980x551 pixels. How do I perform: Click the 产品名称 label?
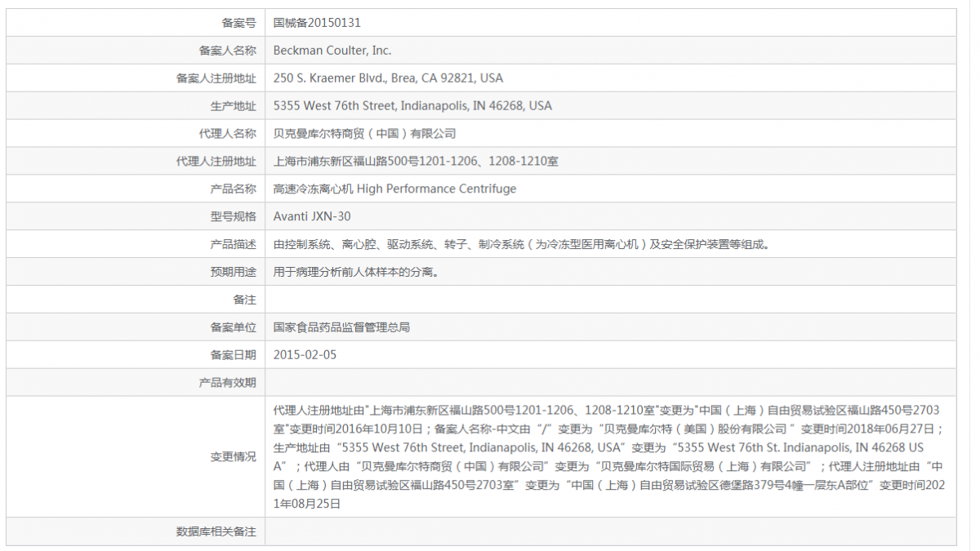pos(233,189)
